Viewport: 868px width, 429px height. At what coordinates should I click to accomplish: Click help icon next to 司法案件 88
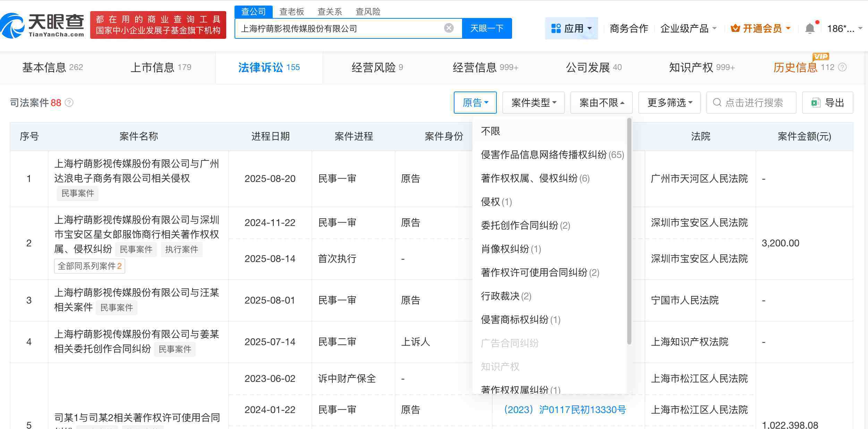[69, 103]
